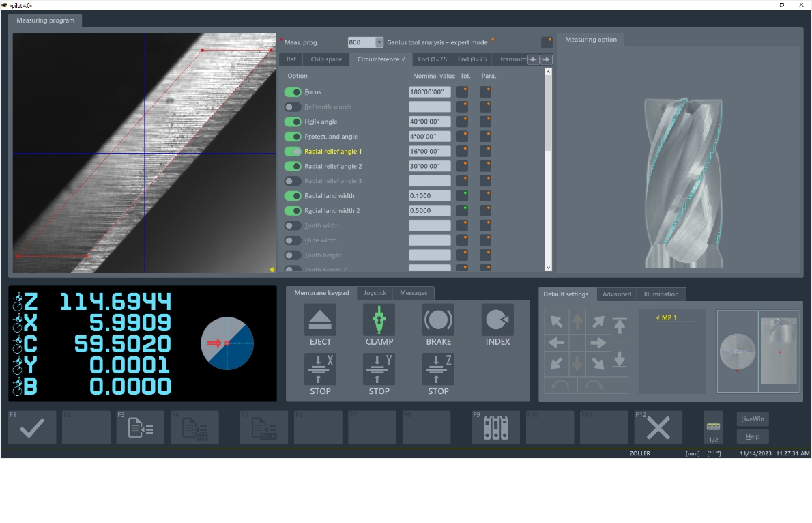812x523 pixels.
Task: Click the LiveWin button
Action: coord(753,419)
